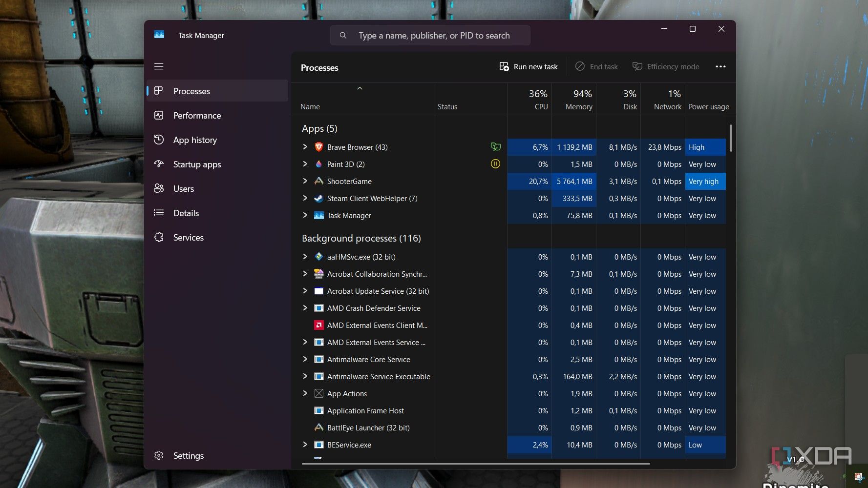Click the efficiency mode leaf icon for Brave
This screenshot has height=488, width=868.
tap(495, 147)
